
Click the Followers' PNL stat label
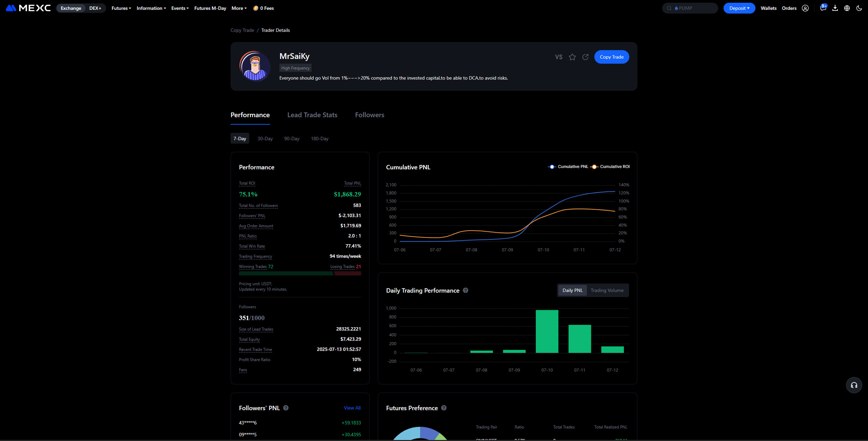252,216
